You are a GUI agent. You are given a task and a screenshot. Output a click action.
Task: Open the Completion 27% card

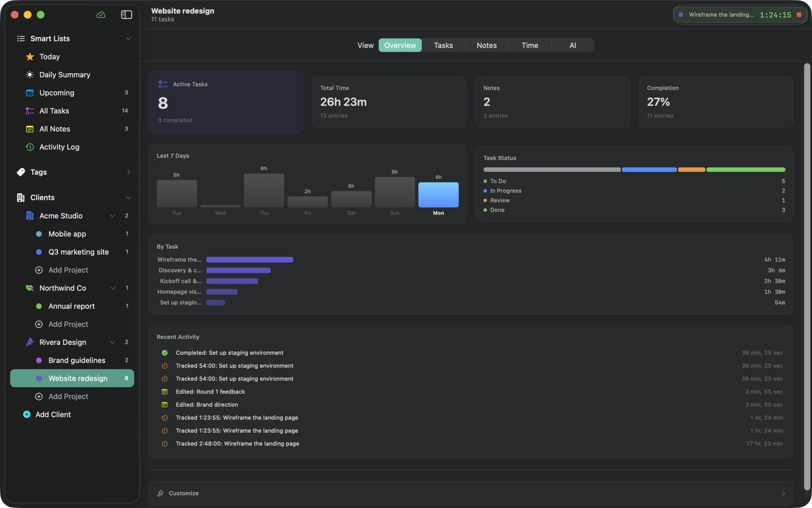tap(716, 102)
